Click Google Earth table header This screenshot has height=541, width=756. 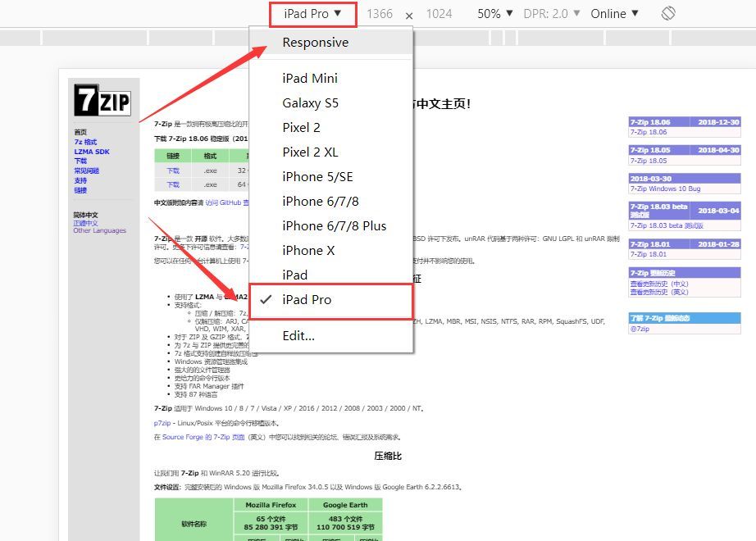tap(345, 505)
